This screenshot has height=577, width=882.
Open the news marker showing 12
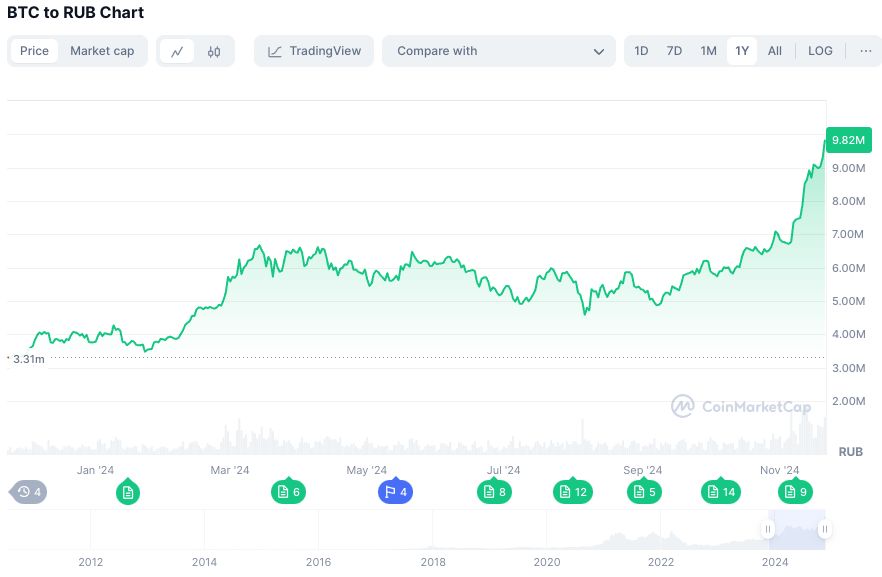point(572,491)
